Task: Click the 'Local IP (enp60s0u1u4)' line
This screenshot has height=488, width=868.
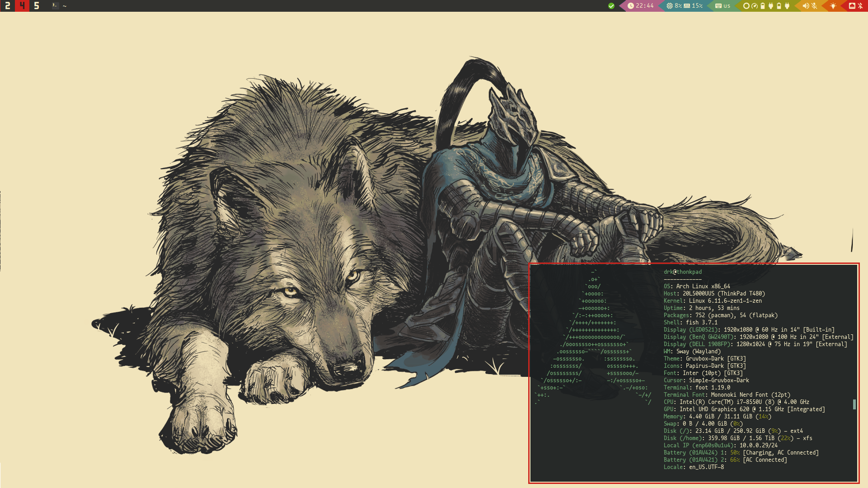Action: 721,446
